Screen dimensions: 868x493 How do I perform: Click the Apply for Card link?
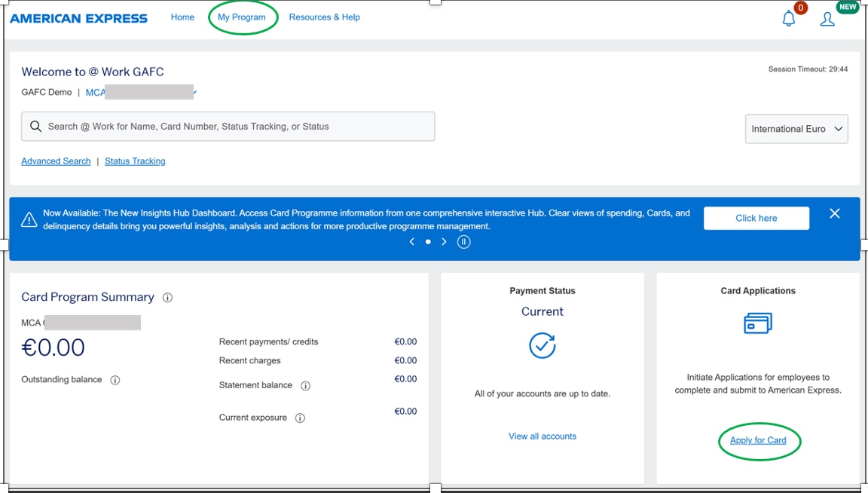pos(758,440)
